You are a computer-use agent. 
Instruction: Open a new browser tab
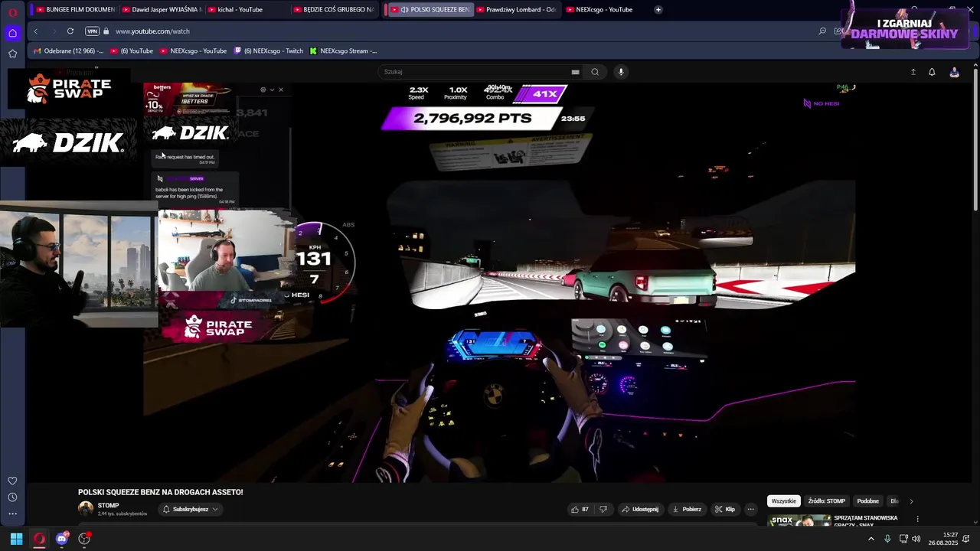[x=658, y=10]
